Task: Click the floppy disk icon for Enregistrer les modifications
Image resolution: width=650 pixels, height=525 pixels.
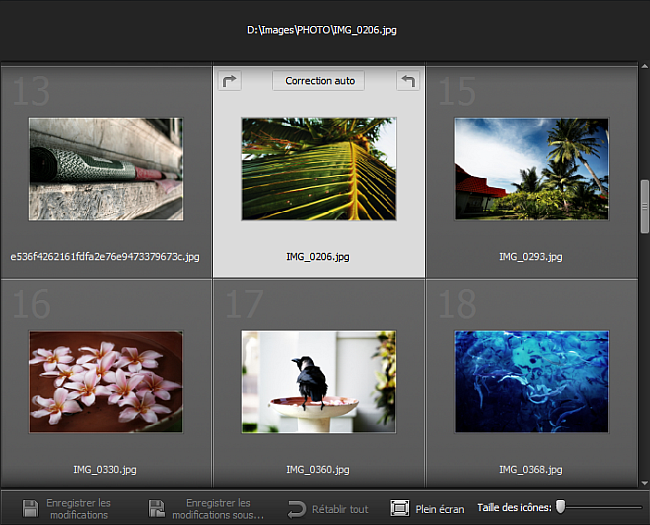Action: pos(30,508)
